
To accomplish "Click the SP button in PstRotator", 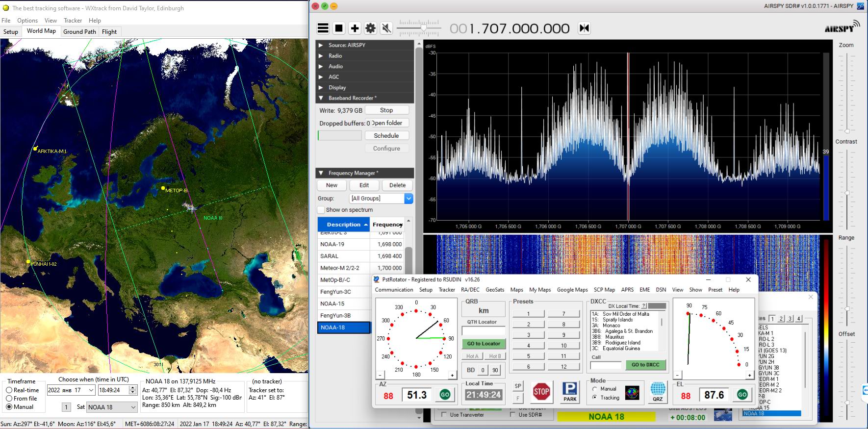I will click(x=518, y=386).
